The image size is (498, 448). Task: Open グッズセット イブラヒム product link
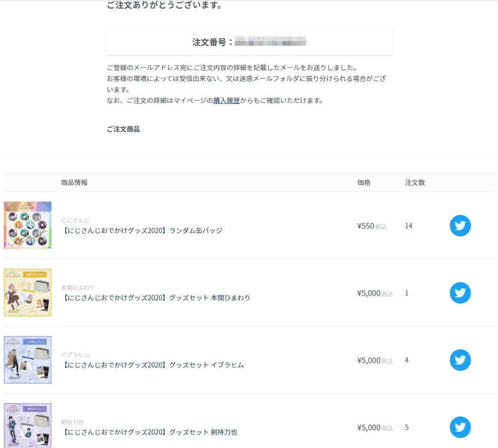(x=152, y=365)
